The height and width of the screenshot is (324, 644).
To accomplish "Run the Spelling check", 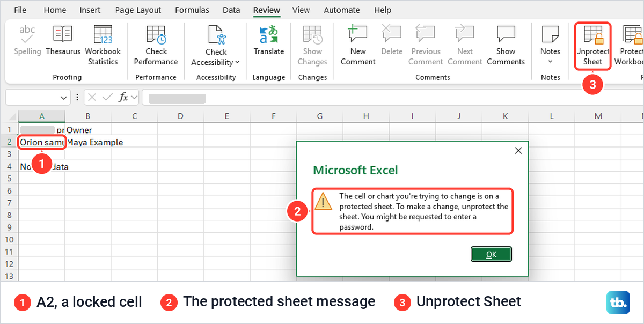I will coord(27,41).
